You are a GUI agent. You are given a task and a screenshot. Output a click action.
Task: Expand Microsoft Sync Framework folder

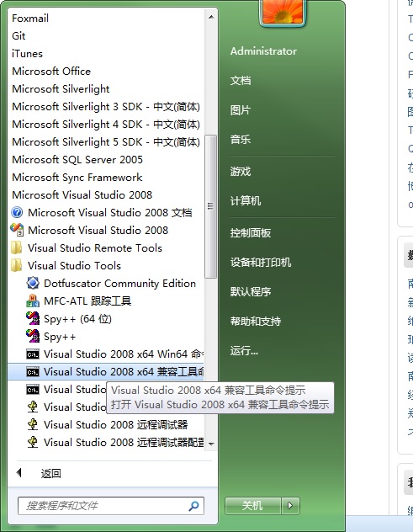point(77,177)
